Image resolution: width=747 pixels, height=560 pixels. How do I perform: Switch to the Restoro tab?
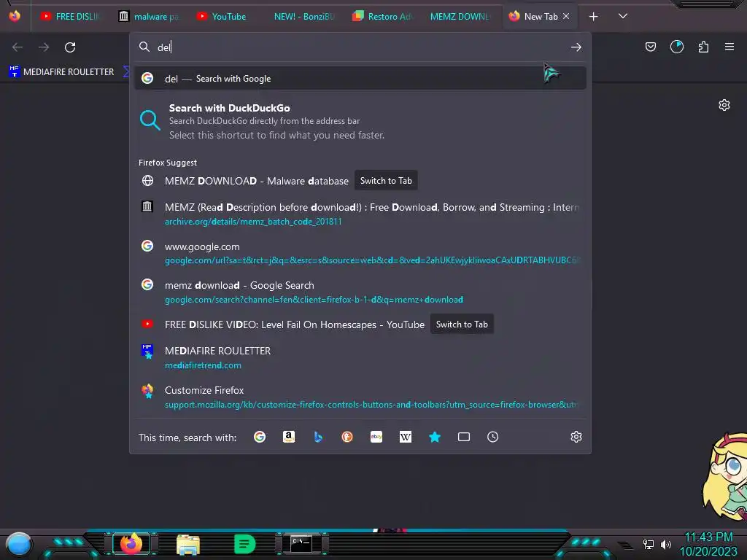coord(382,17)
